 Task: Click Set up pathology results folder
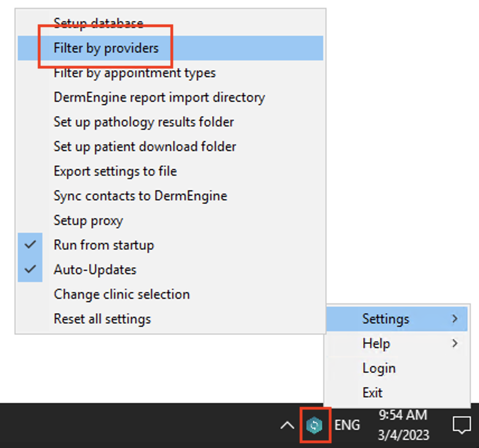coord(144,122)
